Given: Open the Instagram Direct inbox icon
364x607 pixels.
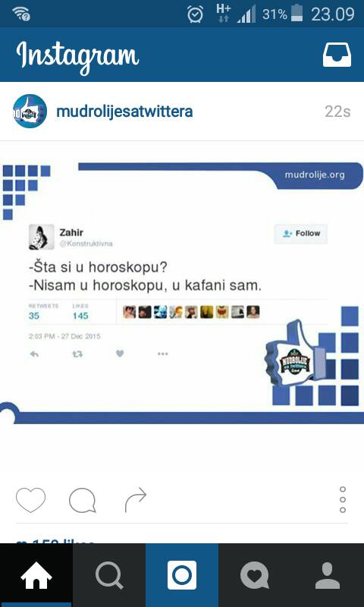Looking at the screenshot, I should click(337, 55).
